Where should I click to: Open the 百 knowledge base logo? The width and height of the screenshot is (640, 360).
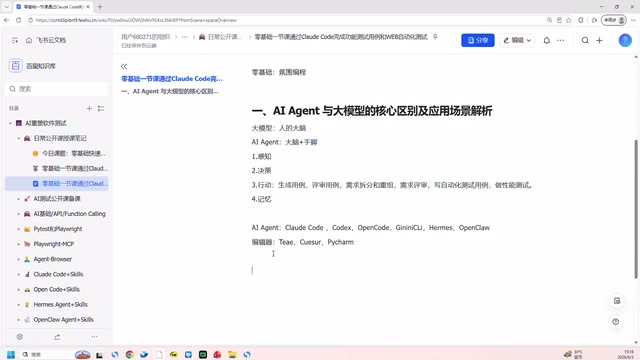pyautogui.click(x=16, y=65)
